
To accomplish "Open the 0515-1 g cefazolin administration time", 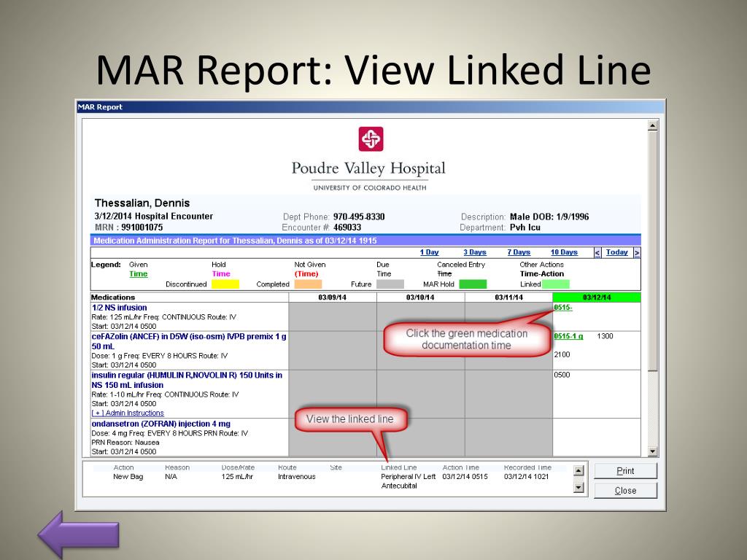I will (x=568, y=336).
